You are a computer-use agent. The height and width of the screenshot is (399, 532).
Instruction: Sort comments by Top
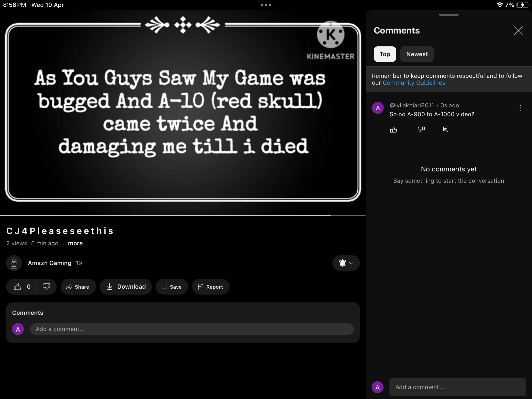coord(385,54)
